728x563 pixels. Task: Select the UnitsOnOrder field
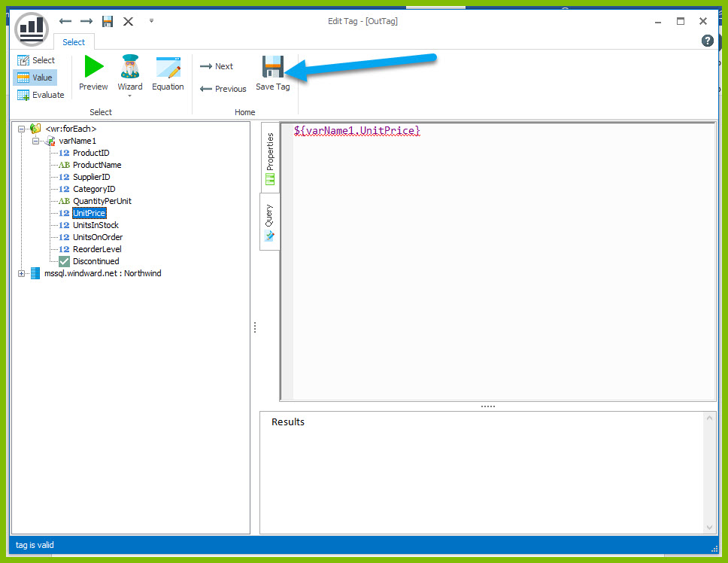[98, 237]
